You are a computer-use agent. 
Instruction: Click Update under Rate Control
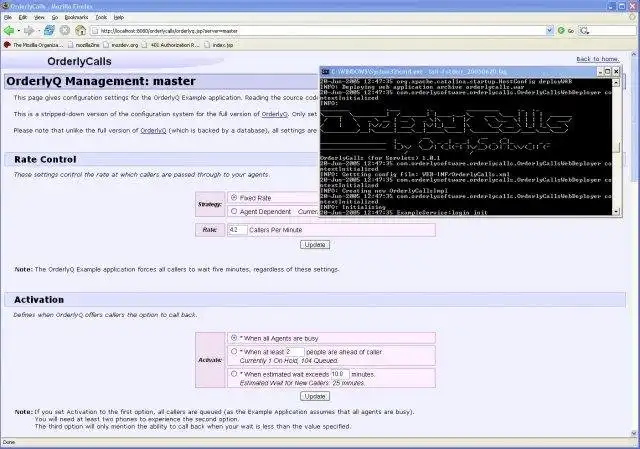pos(315,245)
